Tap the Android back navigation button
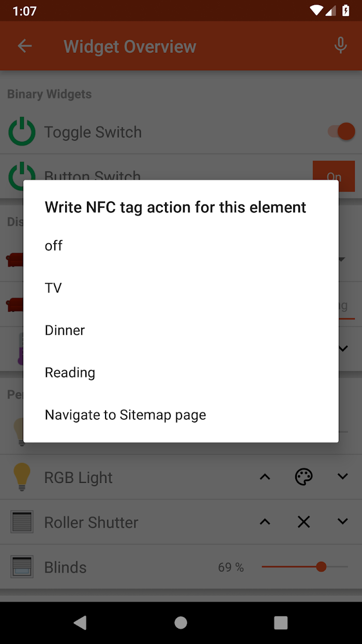Screen dimensions: 362x644 pos(80,623)
